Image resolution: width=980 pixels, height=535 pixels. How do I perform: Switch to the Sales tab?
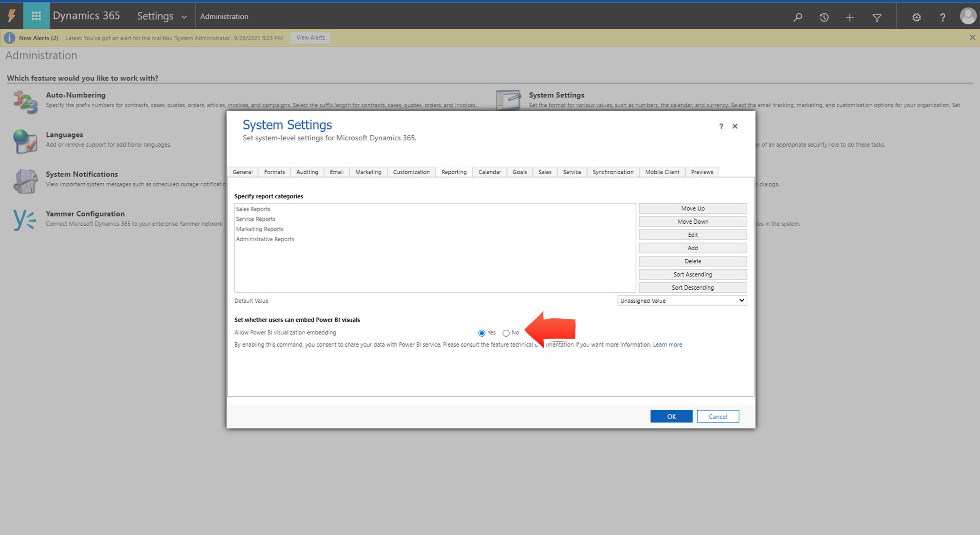coord(545,172)
